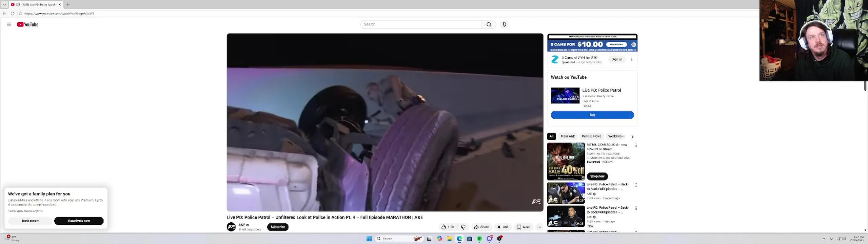Open options menu for the ZYN ad
The image size is (868, 244).
[x=632, y=59]
